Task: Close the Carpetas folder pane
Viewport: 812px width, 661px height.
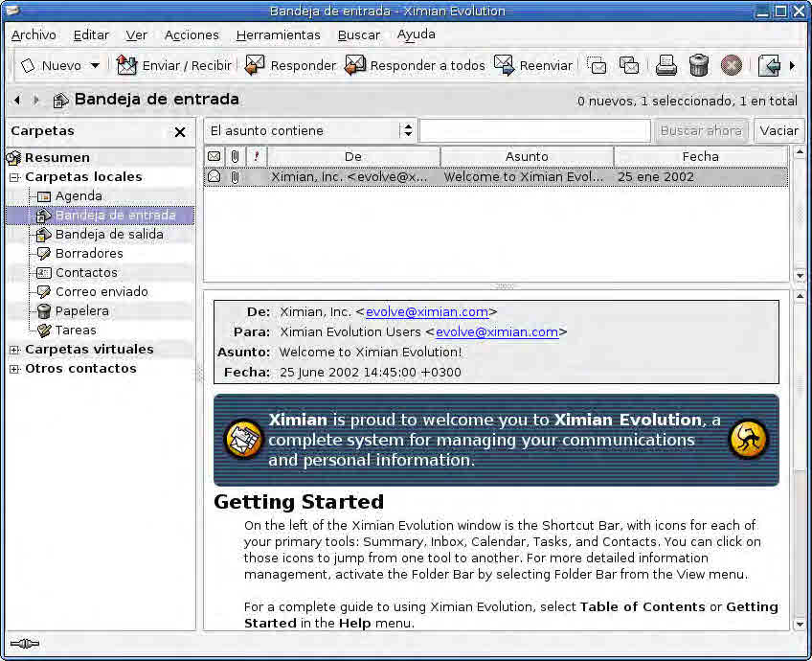Action: click(180, 132)
